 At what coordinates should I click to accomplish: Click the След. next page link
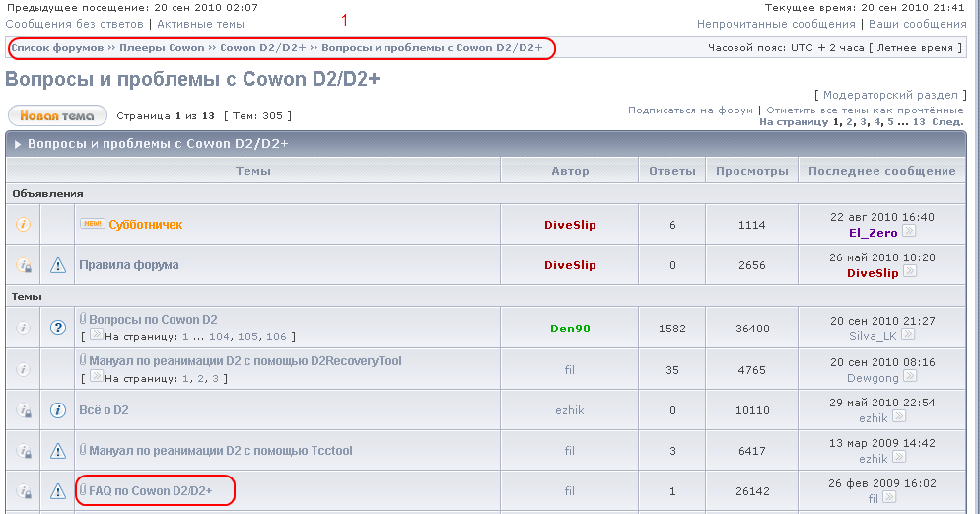click(947, 122)
